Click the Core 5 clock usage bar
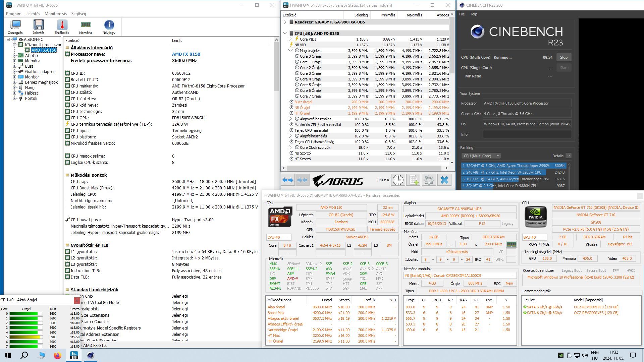The width and height of the screenshot is (644, 362). [x=26, y=337]
